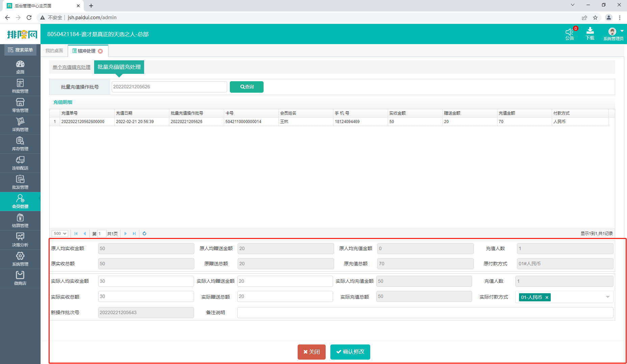This screenshot has width=627, height=364.
Task: Click the 备注说明 remarks field
Action: click(425, 312)
